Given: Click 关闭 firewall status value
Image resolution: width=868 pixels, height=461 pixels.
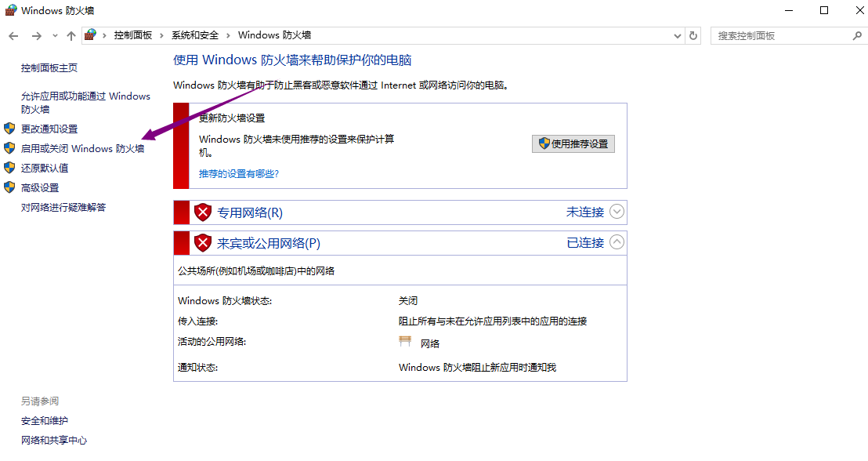Looking at the screenshot, I should click(408, 301).
